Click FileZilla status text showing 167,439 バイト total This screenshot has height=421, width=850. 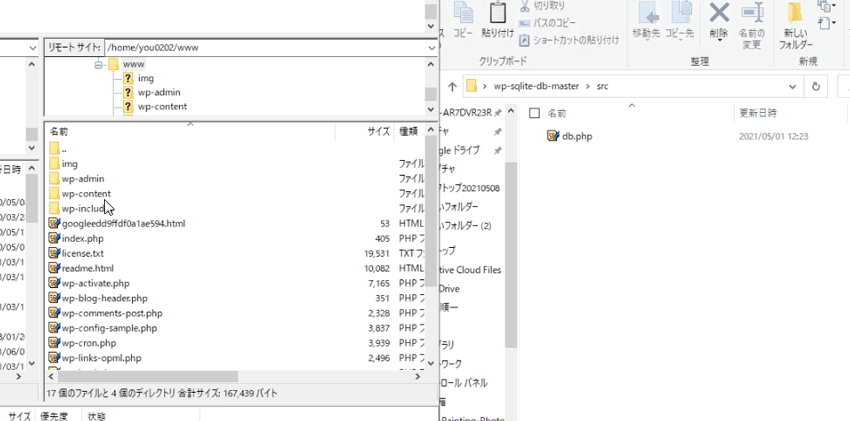pyautogui.click(x=162, y=393)
